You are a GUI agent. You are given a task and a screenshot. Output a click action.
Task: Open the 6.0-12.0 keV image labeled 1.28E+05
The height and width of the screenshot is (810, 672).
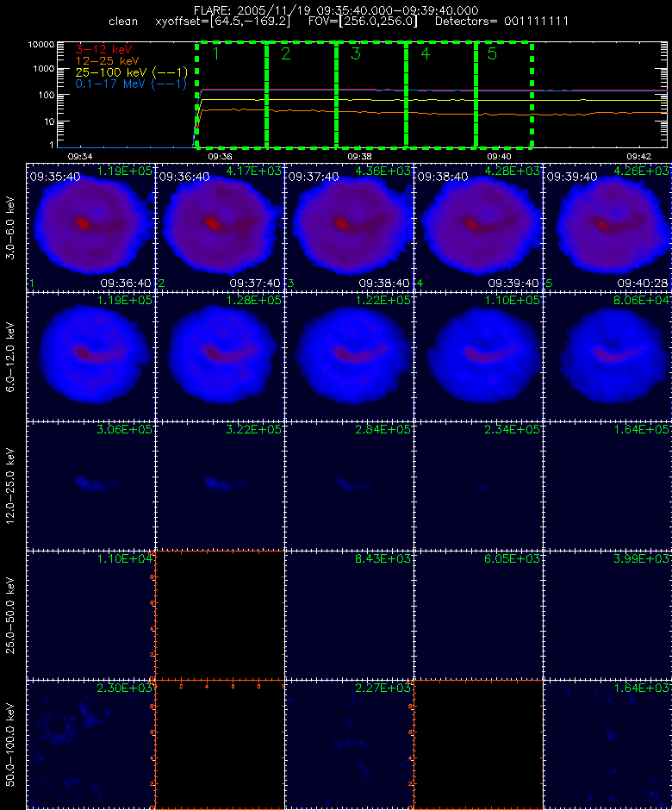pyautogui.click(x=220, y=357)
